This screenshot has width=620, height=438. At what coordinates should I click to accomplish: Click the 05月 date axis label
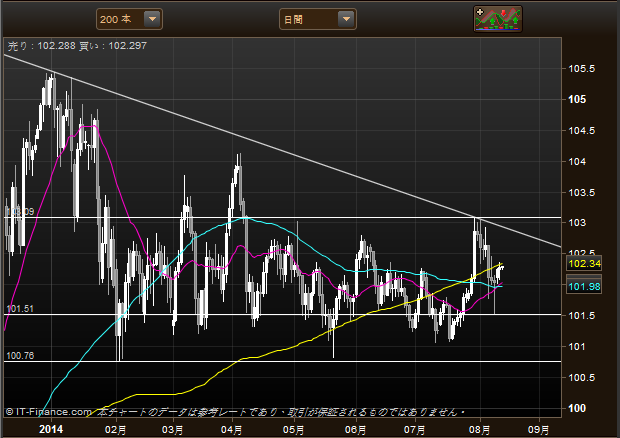[293, 430]
